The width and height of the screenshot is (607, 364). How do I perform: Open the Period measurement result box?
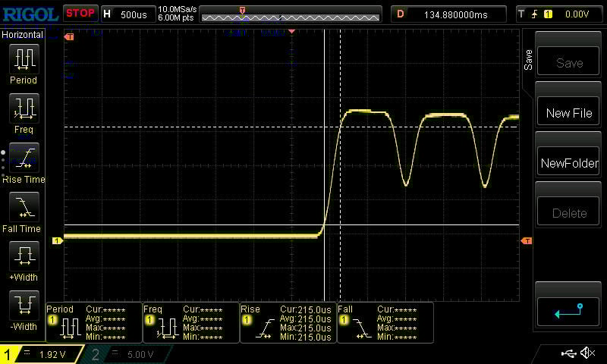pyautogui.click(x=94, y=322)
